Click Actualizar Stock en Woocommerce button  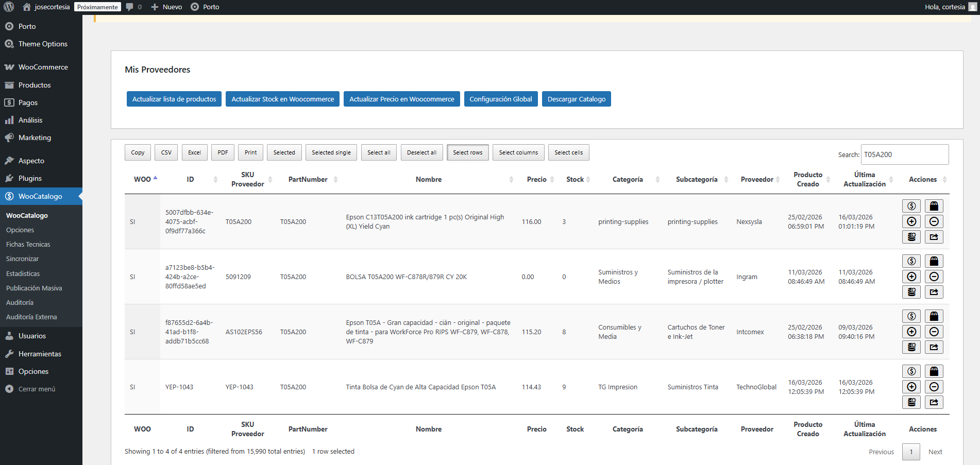[282, 99]
